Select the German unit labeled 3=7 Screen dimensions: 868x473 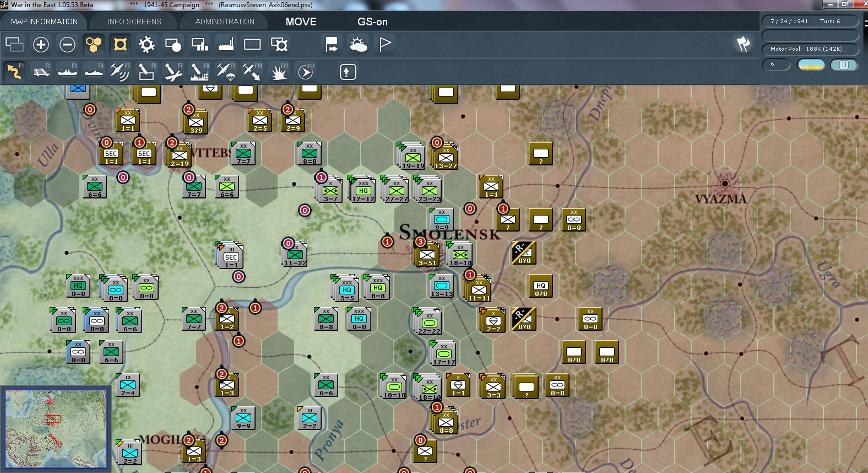[330, 190]
